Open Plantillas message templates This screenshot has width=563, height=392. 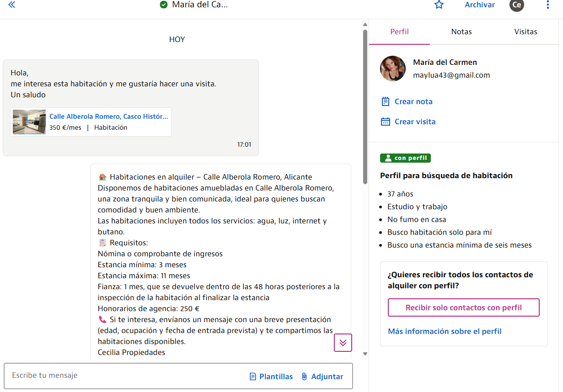(x=271, y=376)
